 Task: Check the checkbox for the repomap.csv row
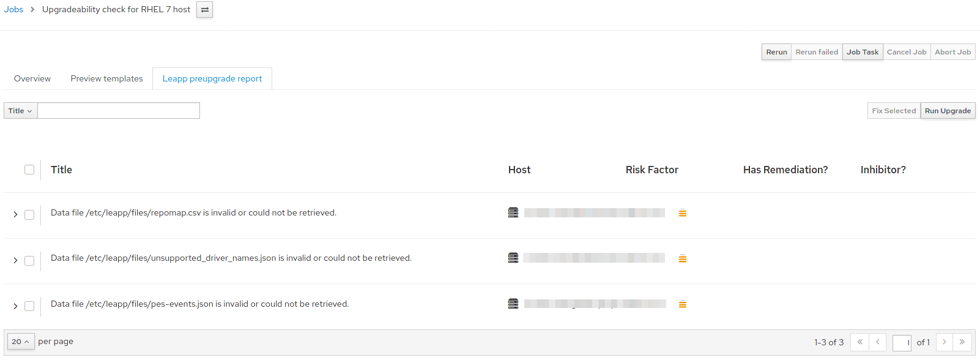click(29, 214)
